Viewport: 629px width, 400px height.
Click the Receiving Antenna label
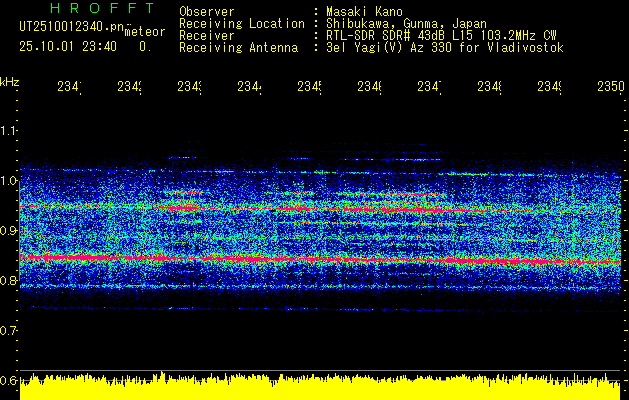[x=239, y=48]
